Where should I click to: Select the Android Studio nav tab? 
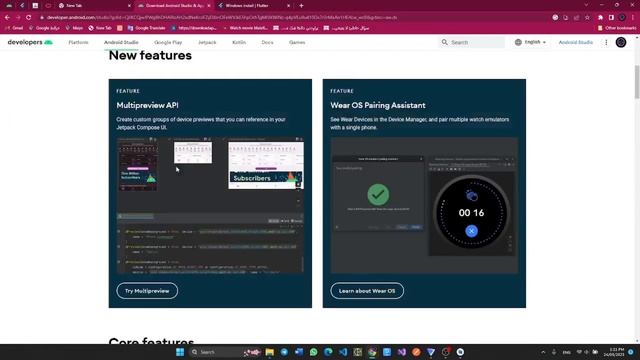(x=121, y=42)
